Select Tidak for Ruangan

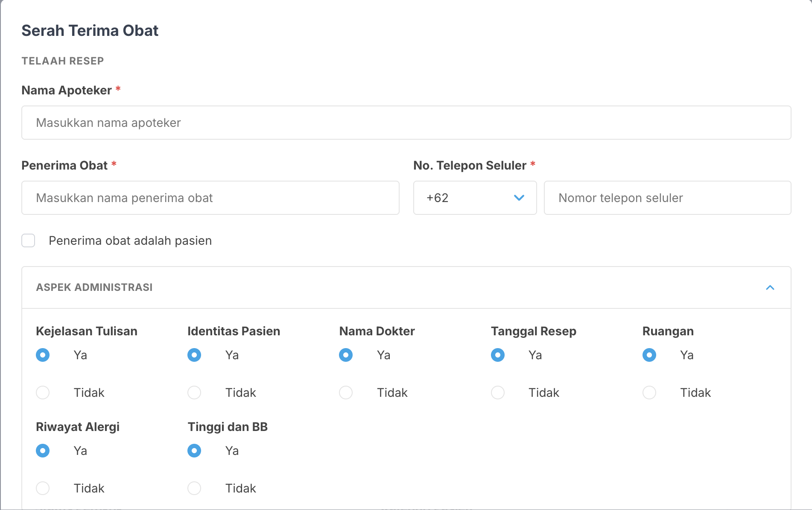click(649, 393)
